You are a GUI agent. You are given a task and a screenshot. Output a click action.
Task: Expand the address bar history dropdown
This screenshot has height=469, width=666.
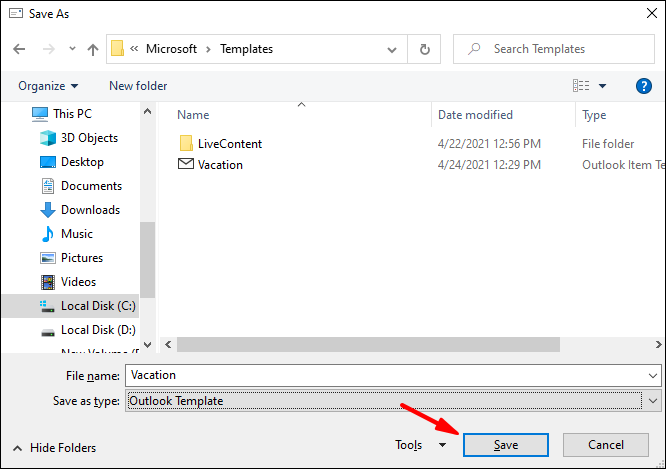coord(392,50)
